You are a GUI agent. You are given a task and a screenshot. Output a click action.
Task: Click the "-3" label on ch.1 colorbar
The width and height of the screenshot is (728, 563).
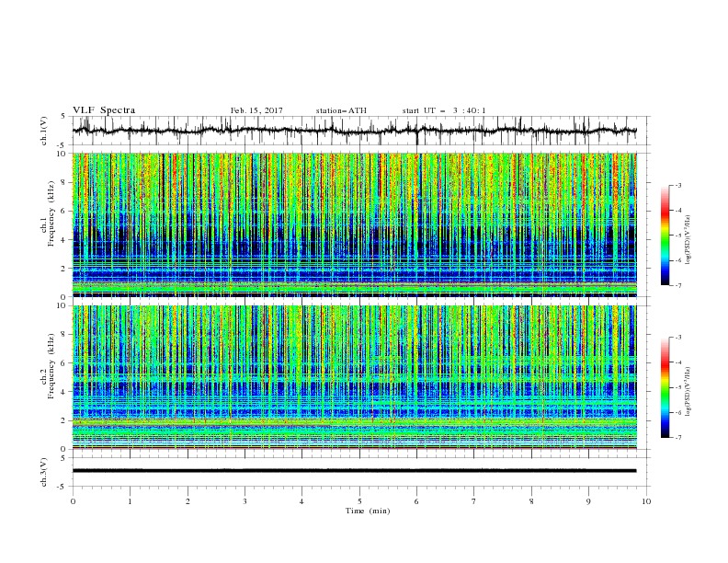pyautogui.click(x=677, y=185)
